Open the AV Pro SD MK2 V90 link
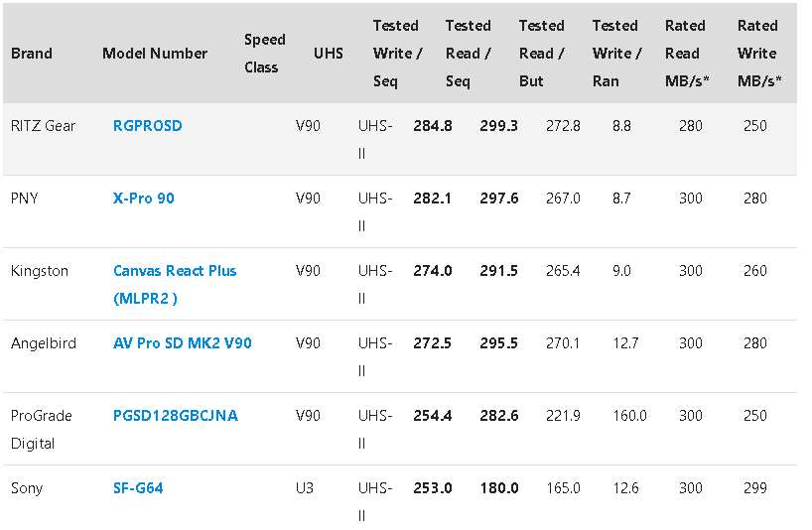 pos(183,343)
